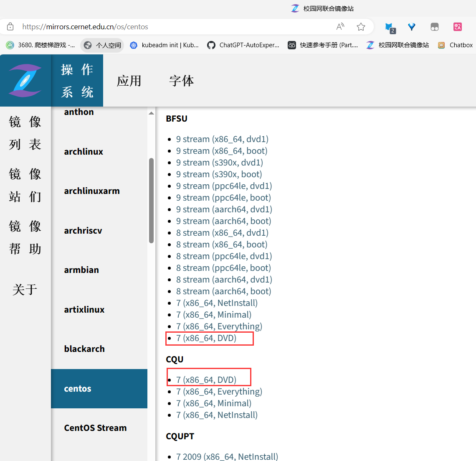Download BFSU 9 stream (aarch64, dvd1)

224,209
